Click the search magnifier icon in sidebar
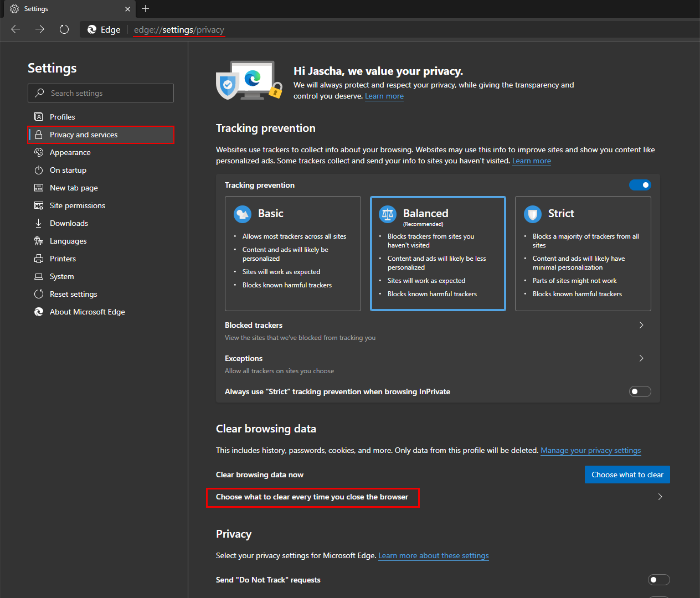 coord(39,93)
